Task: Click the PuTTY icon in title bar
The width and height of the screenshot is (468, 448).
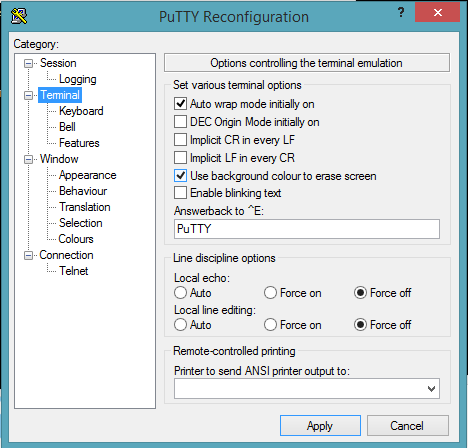Action: (19, 16)
